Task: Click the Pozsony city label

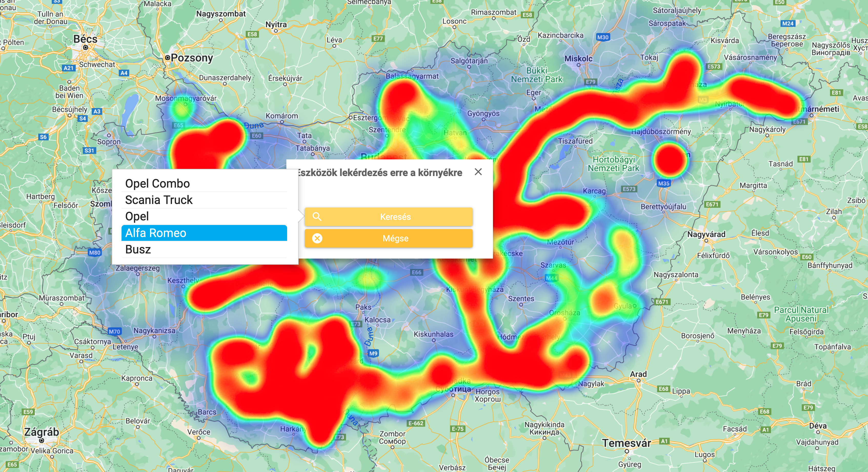Action: click(192, 58)
